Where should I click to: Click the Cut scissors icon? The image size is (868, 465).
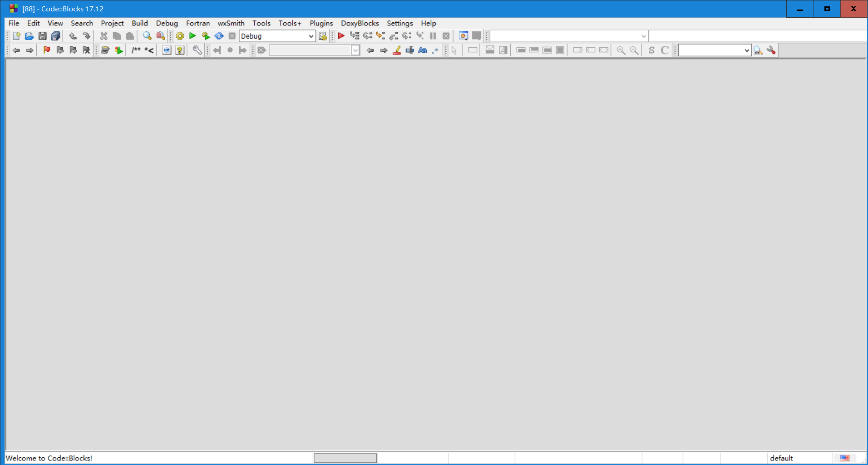pyautogui.click(x=104, y=36)
